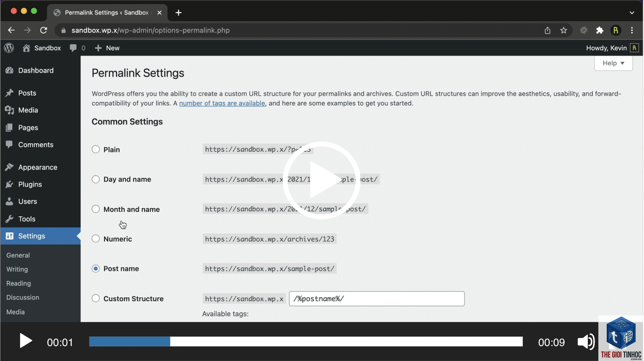Click the Settings sliders icon
This screenshot has height=361, width=644.
(9, 236)
